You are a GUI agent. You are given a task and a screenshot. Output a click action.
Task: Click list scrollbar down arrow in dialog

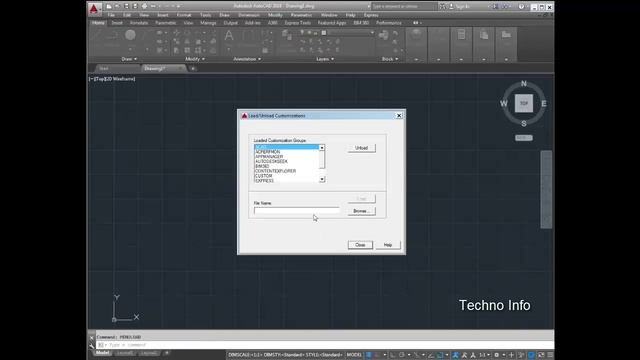tap(322, 179)
